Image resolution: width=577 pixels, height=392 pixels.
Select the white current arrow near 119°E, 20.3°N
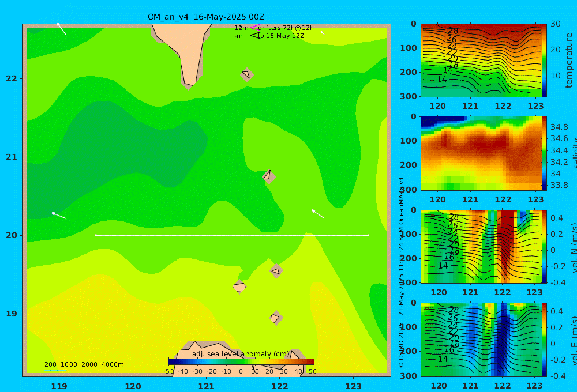coord(58,216)
